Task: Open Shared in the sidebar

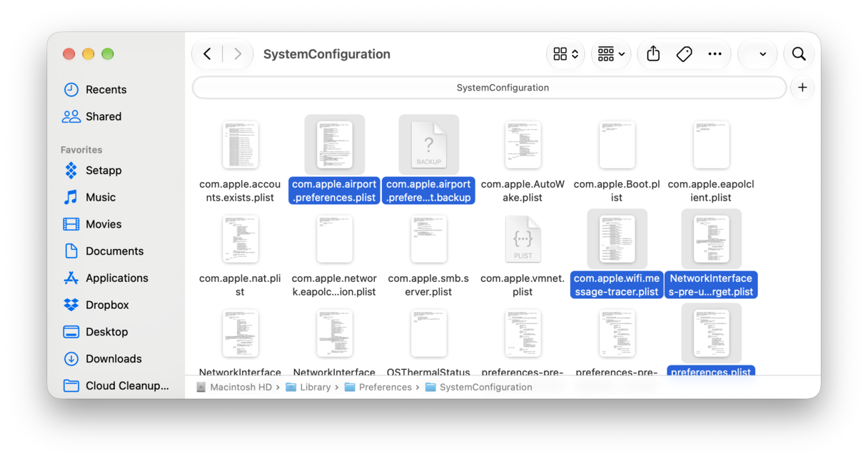Action: pos(104,116)
